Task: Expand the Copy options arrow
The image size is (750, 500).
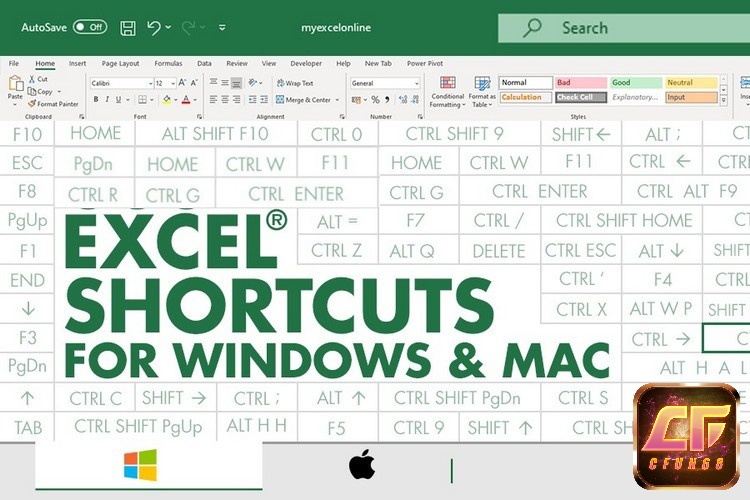Action: [x=59, y=91]
